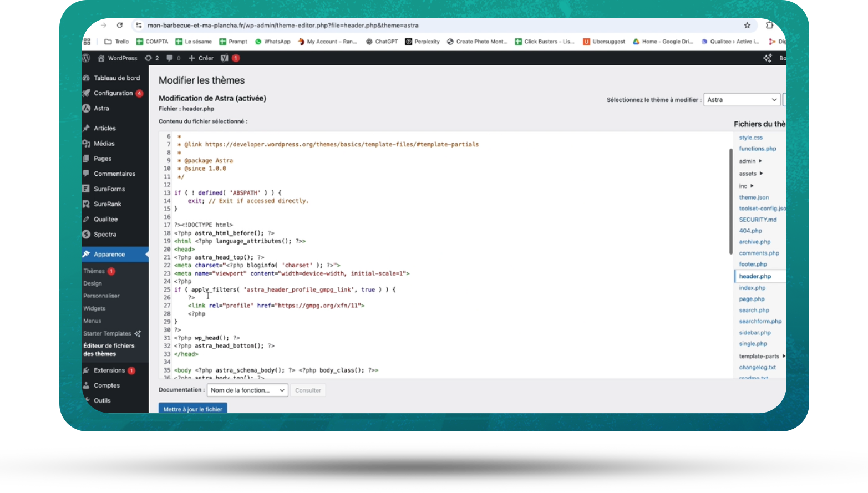
Task: Open the 'Nom de la fonction' documentation dropdown
Action: (247, 390)
